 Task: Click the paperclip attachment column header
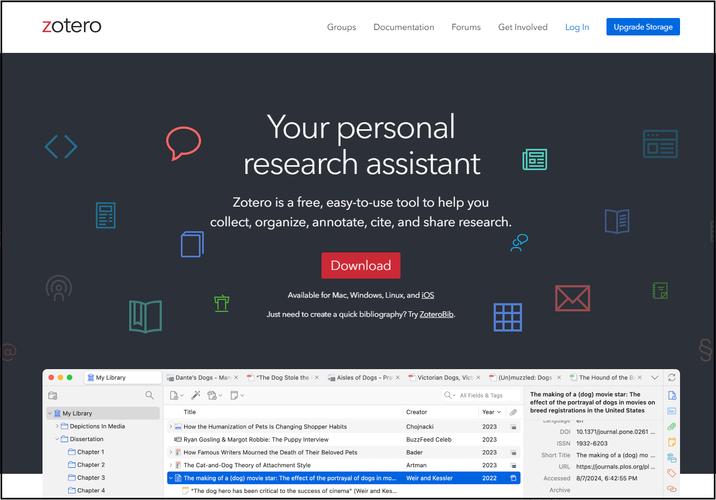click(x=513, y=412)
